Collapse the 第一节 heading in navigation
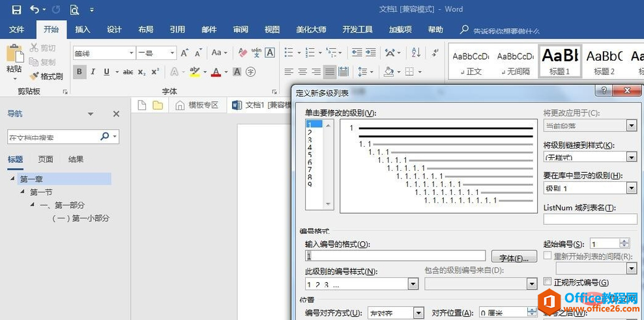644x320 pixels. (x=22, y=192)
